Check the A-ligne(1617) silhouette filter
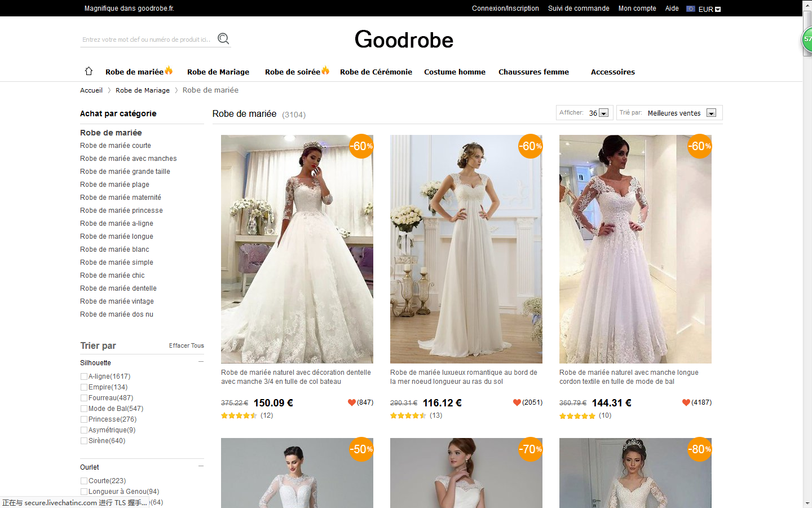This screenshot has width=812, height=508. [83, 376]
